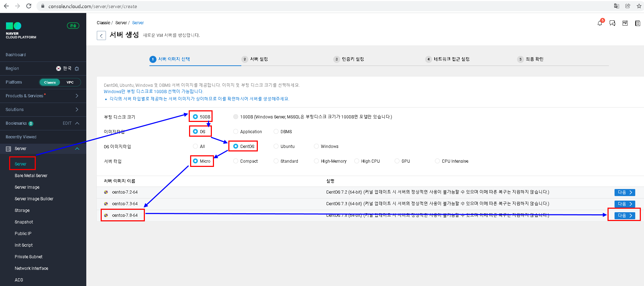The width and height of the screenshot is (644, 286).
Task: Click 다음 button for centos-7.2-64
Action: [625, 193]
